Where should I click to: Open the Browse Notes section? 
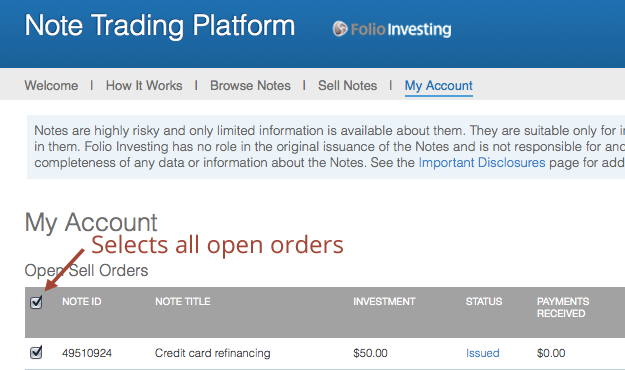point(250,85)
